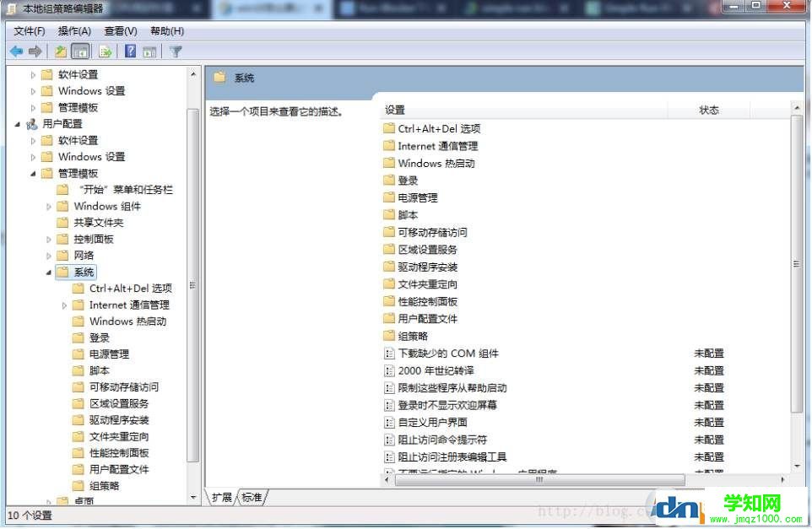Click 未配置 status of 自定义用户界面
The width and height of the screenshot is (812, 529).
tap(708, 423)
